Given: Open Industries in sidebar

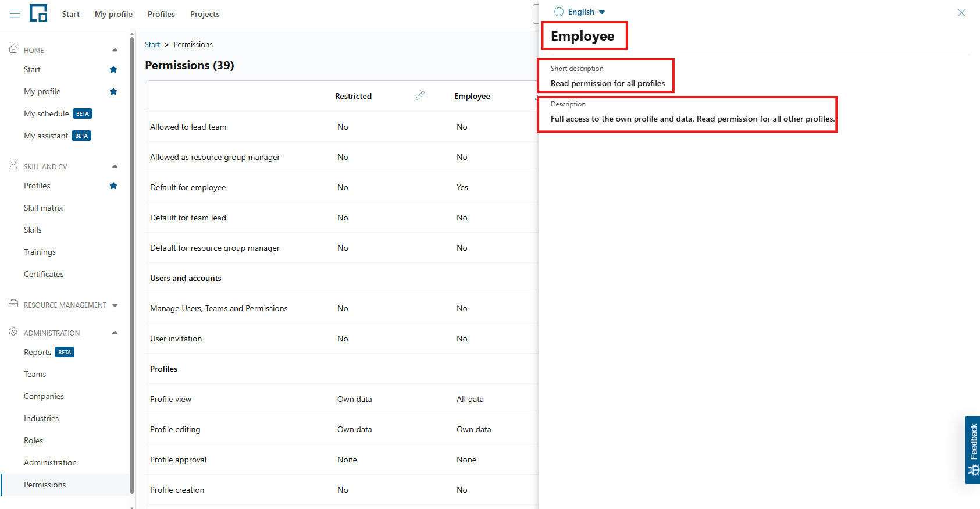Looking at the screenshot, I should [41, 419].
